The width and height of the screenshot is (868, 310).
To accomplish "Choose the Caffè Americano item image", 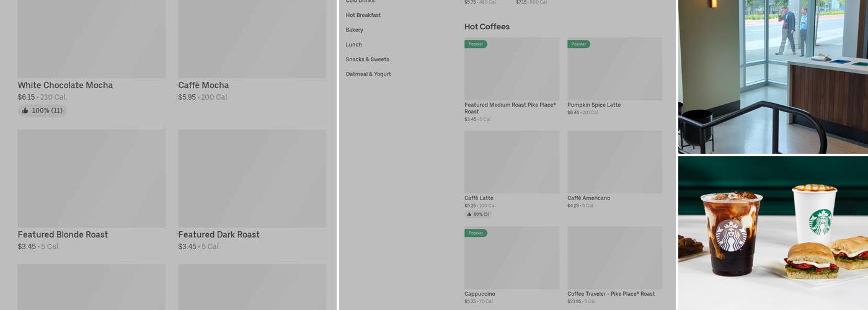I will tap(614, 162).
